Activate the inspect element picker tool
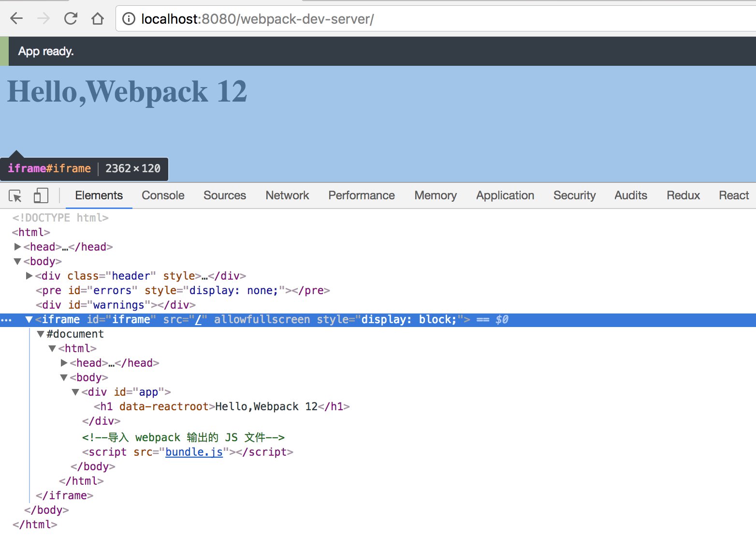756x536 pixels. [x=15, y=196]
